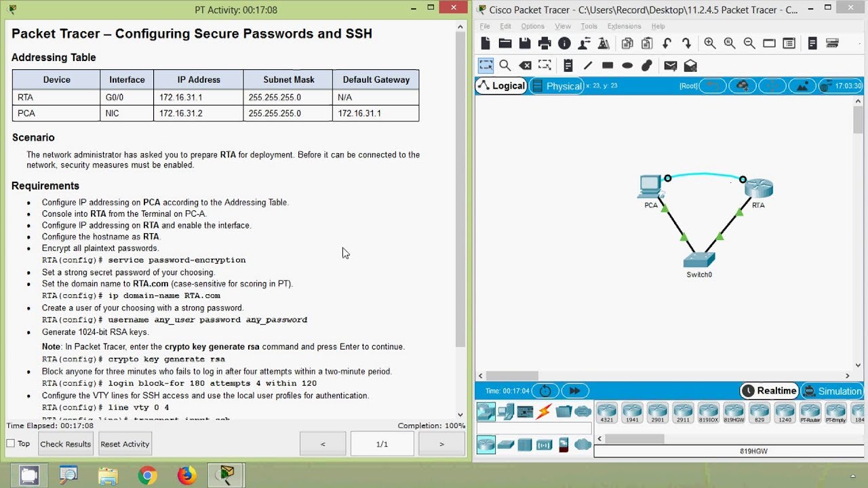Image resolution: width=868 pixels, height=488 pixels.
Task: Open Firefox from the taskbar
Action: (186, 475)
